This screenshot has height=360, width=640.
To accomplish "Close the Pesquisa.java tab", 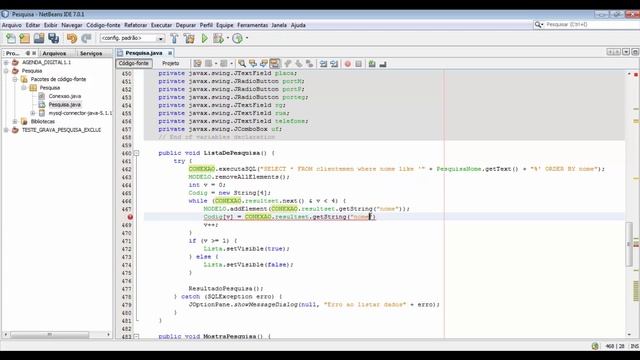I will pos(170,53).
